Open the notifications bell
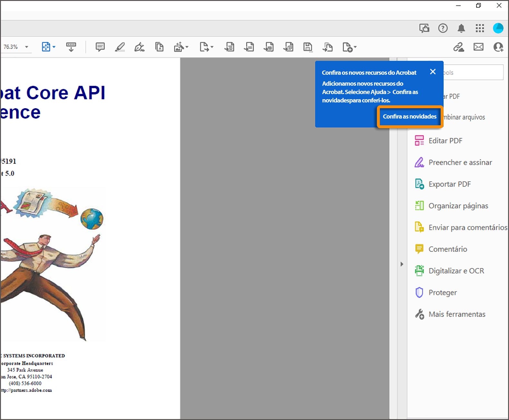The image size is (509, 420). pos(461,28)
